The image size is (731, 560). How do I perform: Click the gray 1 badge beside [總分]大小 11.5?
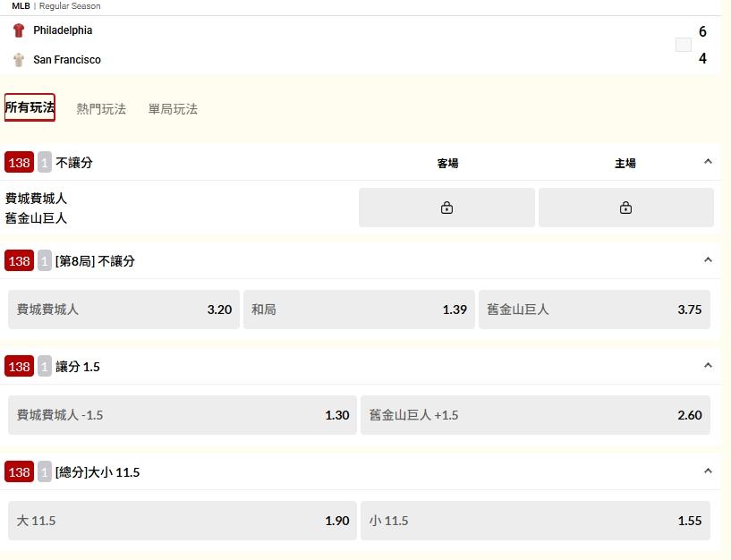pyautogui.click(x=45, y=471)
